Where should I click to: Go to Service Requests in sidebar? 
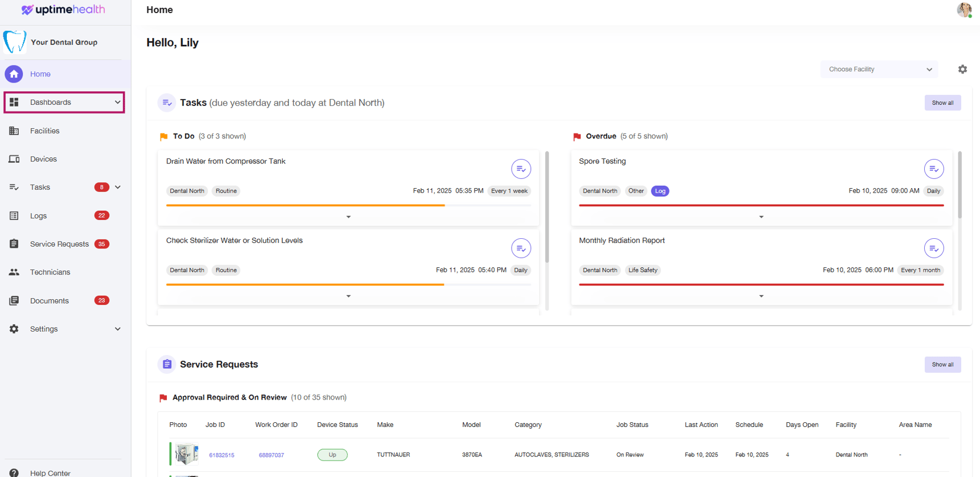coord(59,244)
